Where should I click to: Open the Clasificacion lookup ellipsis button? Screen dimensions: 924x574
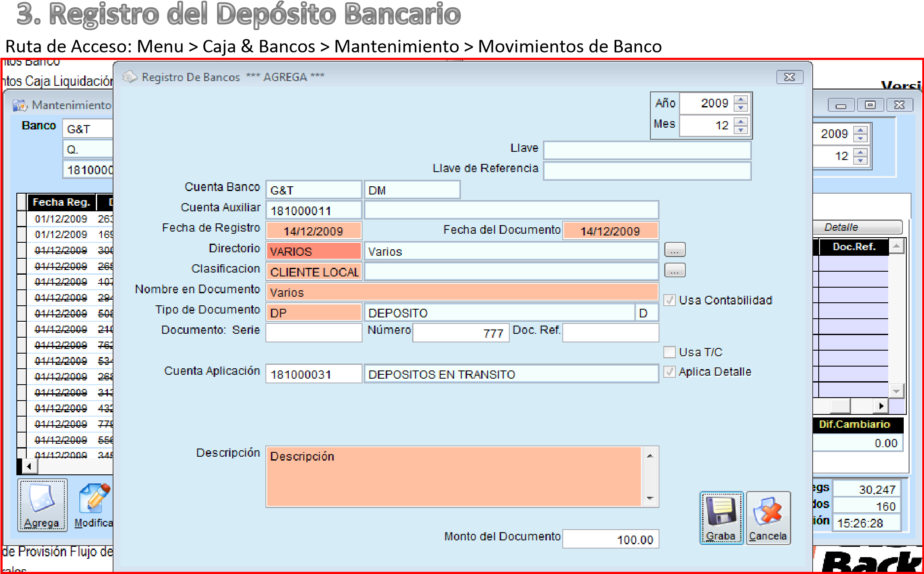click(675, 271)
